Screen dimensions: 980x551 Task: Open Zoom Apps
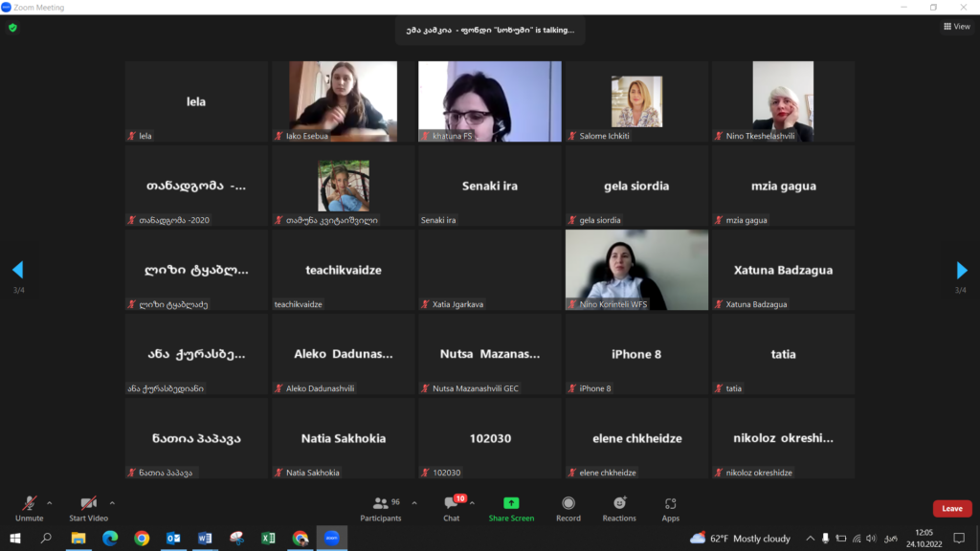click(x=670, y=507)
